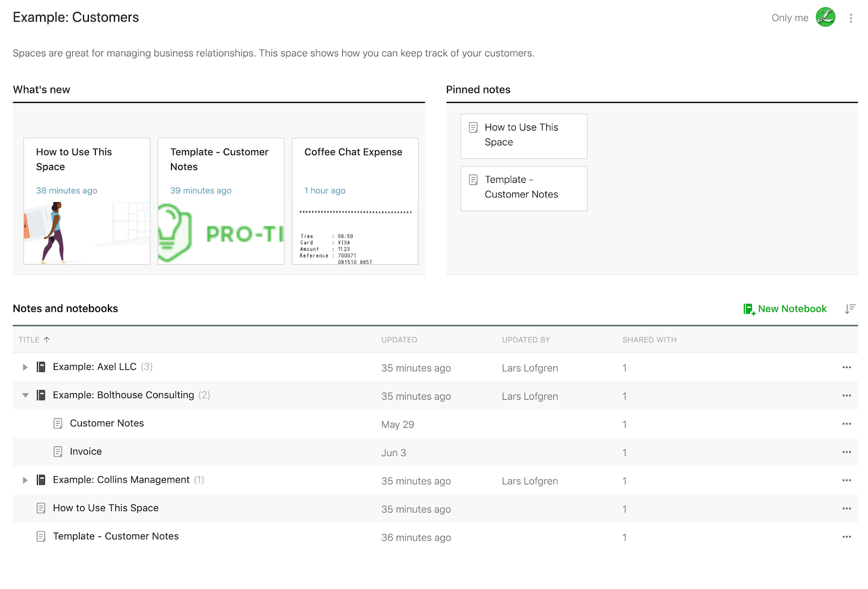This screenshot has height=589, width=868.
Task: Click the sort options icon beside New Notebook
Action: 850,309
